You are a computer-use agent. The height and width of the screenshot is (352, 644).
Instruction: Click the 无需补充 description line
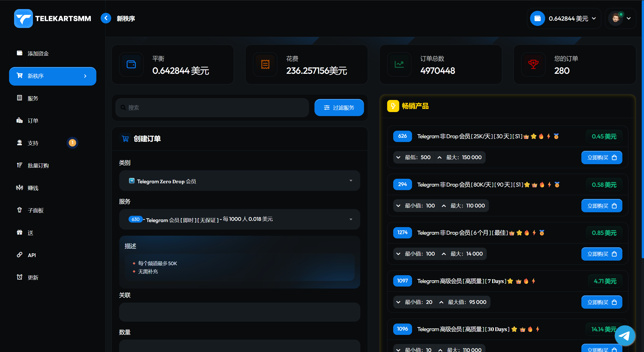click(x=148, y=272)
